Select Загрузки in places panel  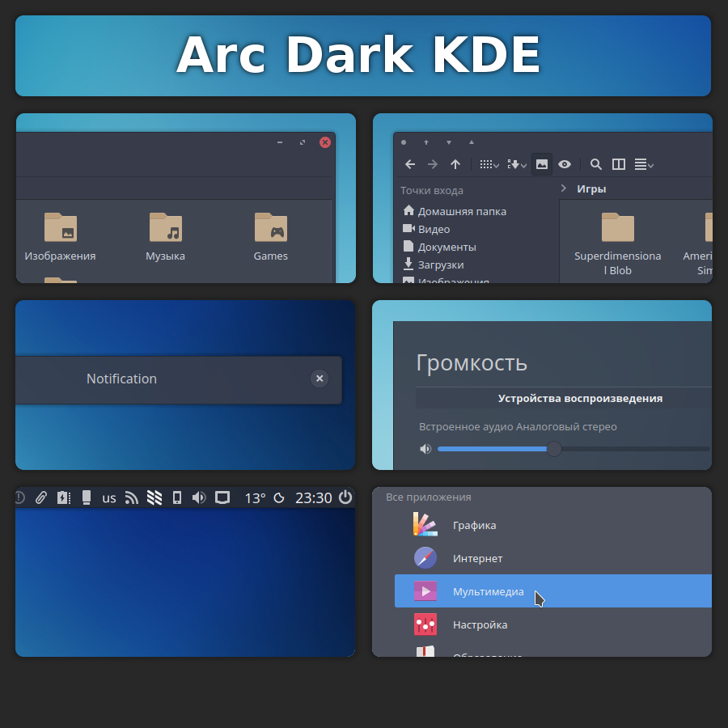pos(434,265)
